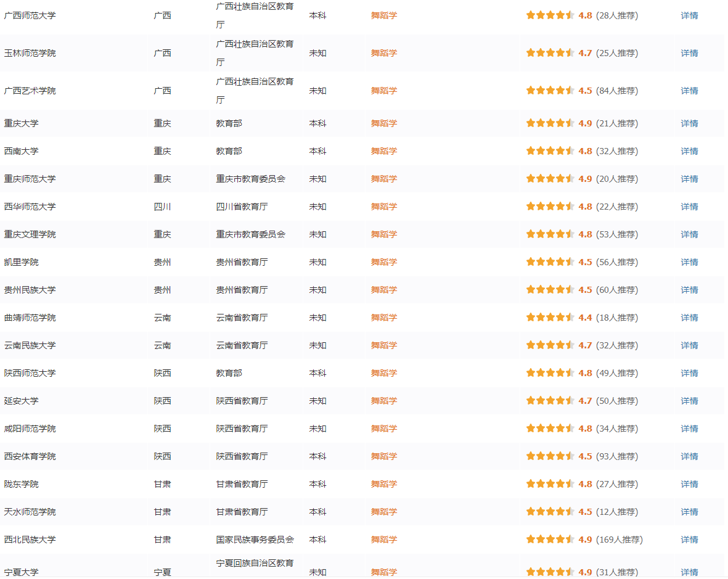Click 舞蹈学 major link for 广西师范大学
This screenshot has height=579, width=728.
tap(384, 15)
